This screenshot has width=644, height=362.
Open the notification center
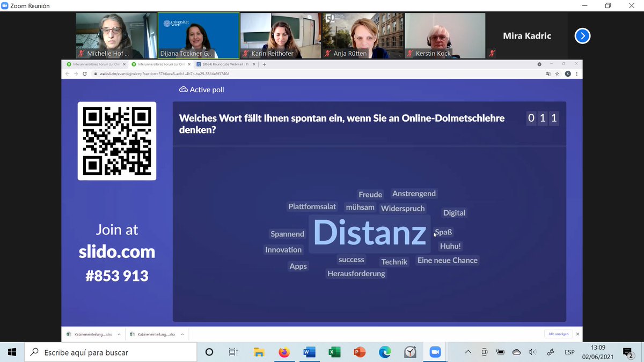point(628,352)
